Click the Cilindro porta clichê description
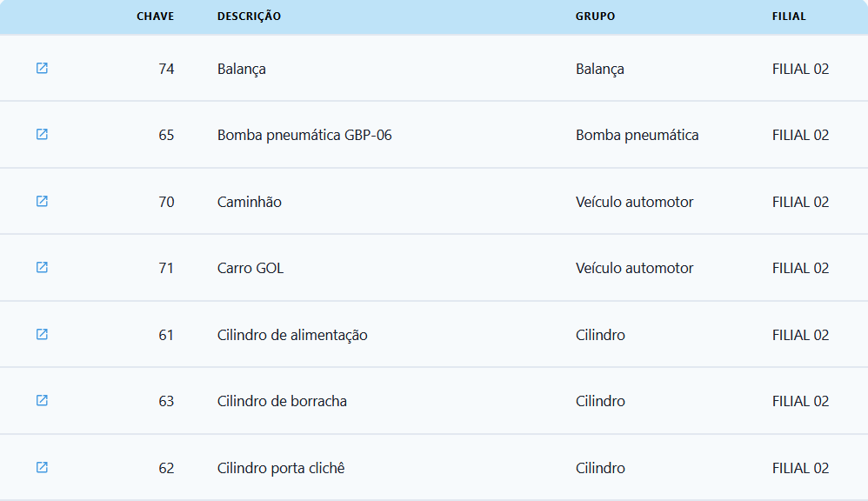Screen dimensions: 868x501 (281, 467)
